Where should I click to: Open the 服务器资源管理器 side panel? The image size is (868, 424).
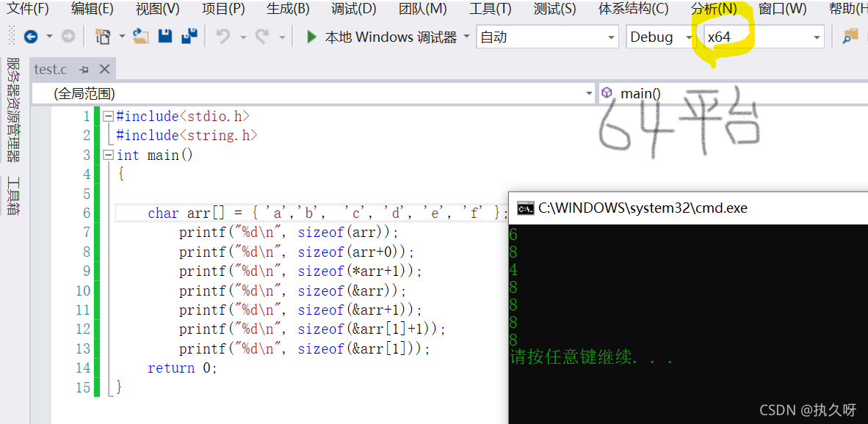[13, 109]
